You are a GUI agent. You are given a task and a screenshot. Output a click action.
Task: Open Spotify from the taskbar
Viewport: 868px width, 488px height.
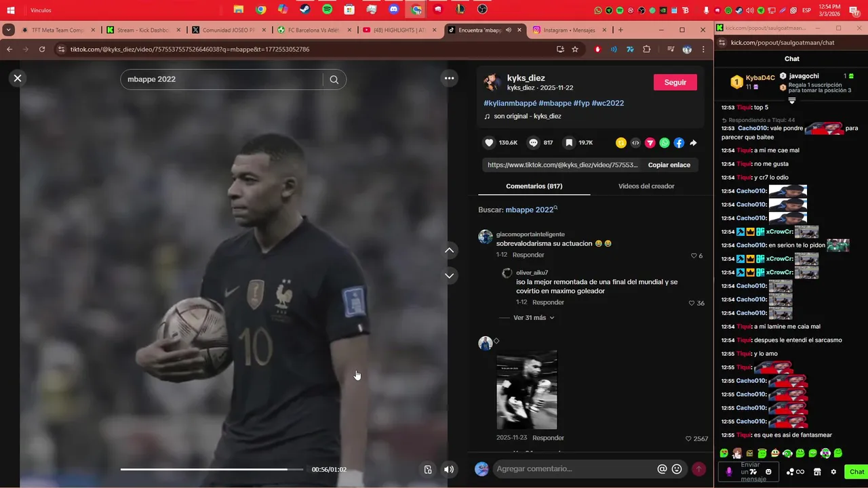[x=327, y=9]
